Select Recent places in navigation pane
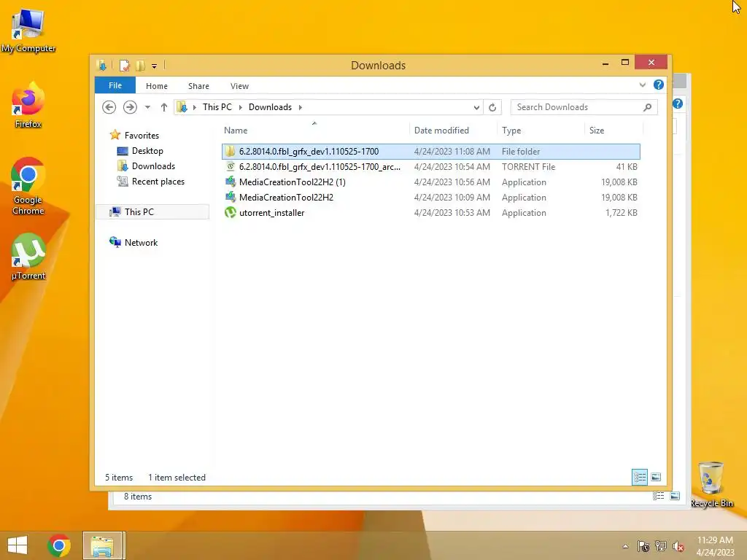The height and width of the screenshot is (560, 747). tap(158, 182)
